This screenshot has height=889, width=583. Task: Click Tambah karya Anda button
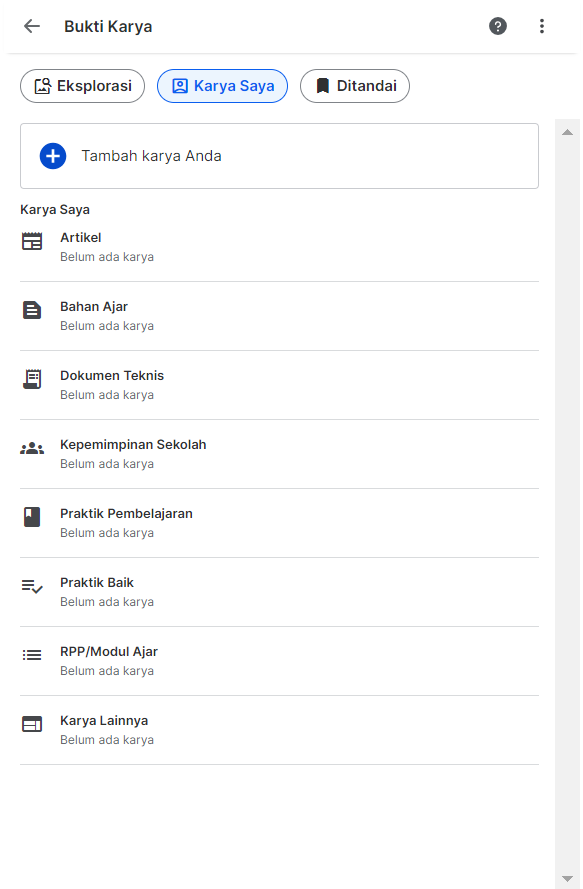[x=279, y=156]
